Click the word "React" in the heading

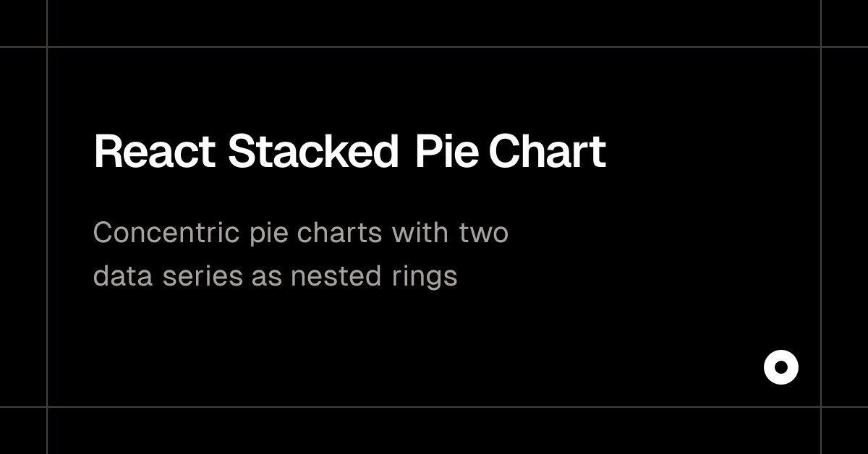pos(154,152)
